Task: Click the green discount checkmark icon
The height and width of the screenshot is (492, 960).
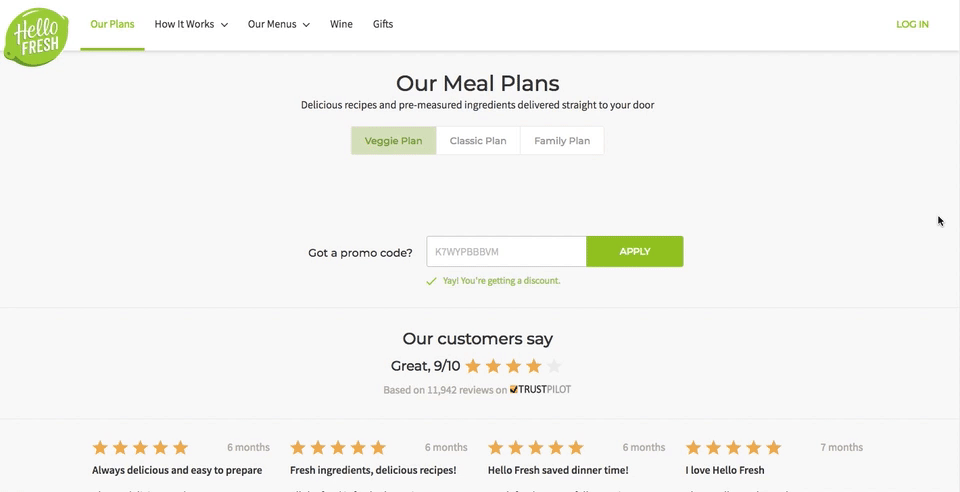Action: coord(431,282)
